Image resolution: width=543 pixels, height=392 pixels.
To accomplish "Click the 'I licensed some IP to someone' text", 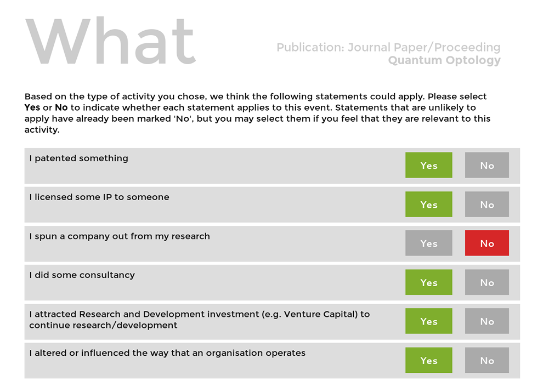I will [x=99, y=197].
